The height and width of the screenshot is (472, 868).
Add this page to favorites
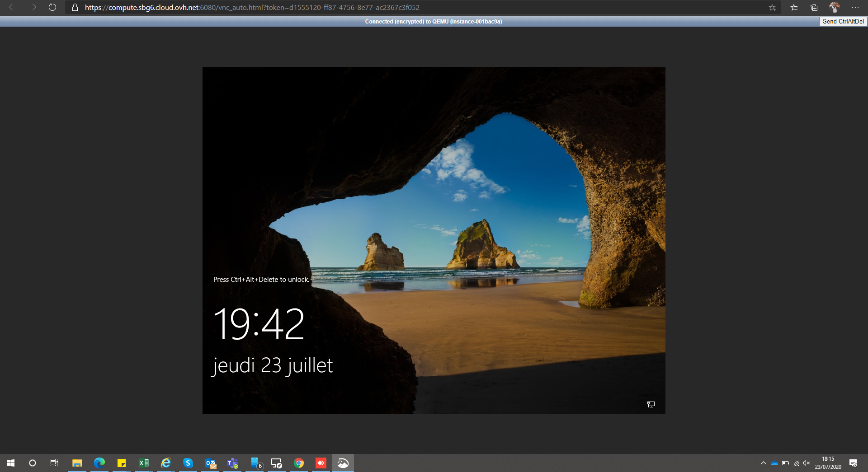pyautogui.click(x=772, y=7)
